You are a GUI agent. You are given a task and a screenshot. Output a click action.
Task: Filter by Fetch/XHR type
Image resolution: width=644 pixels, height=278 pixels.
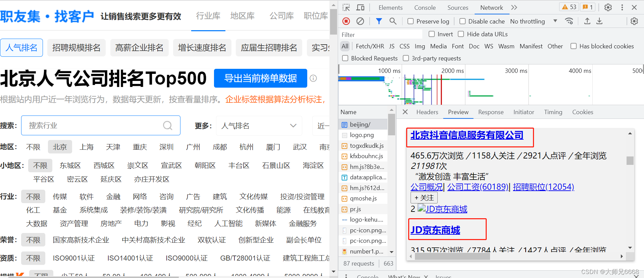click(370, 46)
